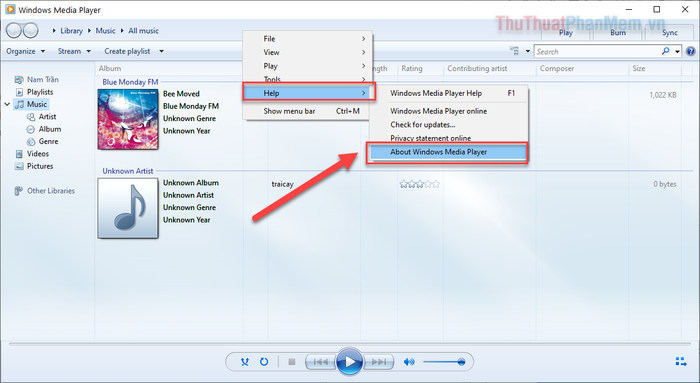
Task: Expand the search options dropdown arrow
Action: coord(677,51)
